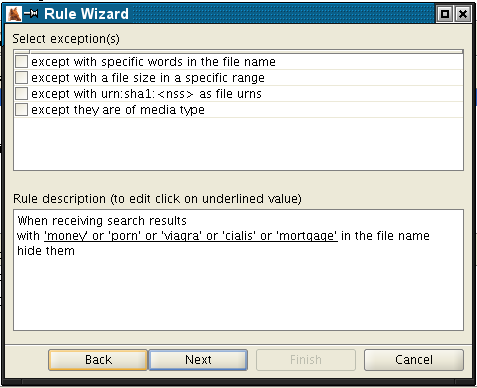Maximize the Rule Wizard window
The width and height of the screenshot is (477, 388).
point(445,14)
